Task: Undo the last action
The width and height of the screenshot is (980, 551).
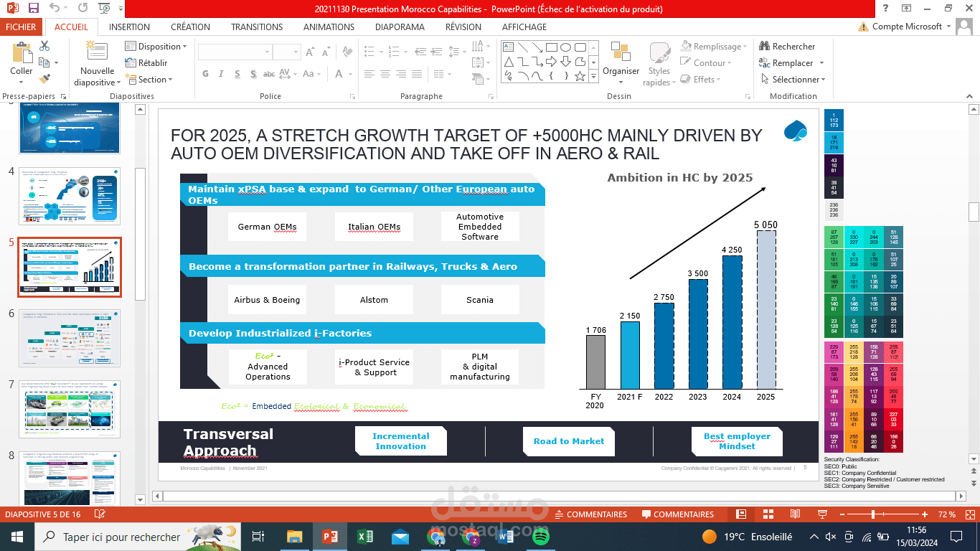Action: tap(55, 9)
